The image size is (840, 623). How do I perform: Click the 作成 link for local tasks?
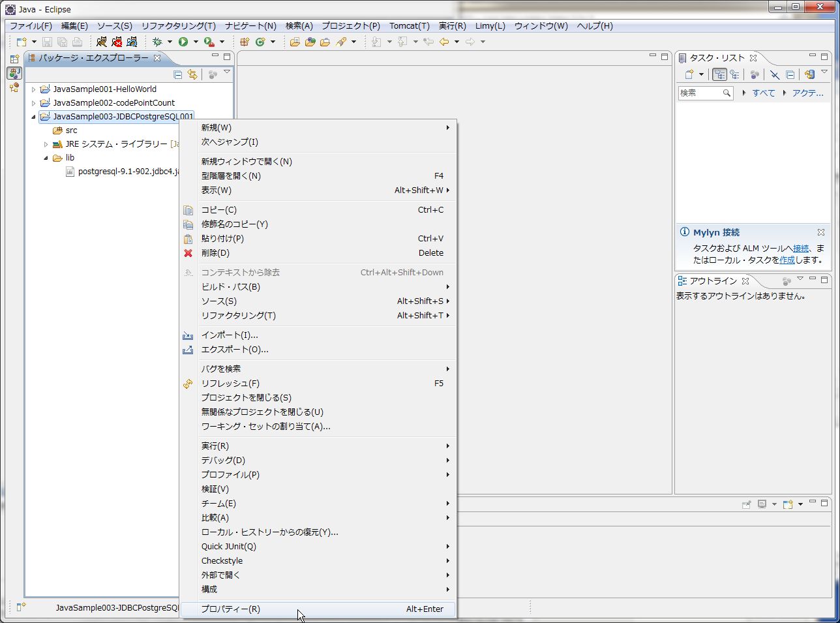(787, 259)
